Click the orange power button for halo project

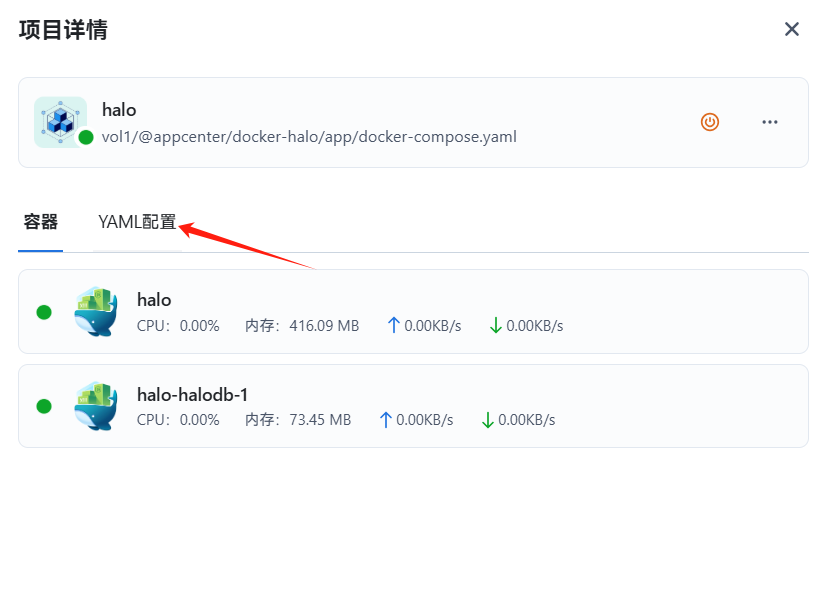710,122
